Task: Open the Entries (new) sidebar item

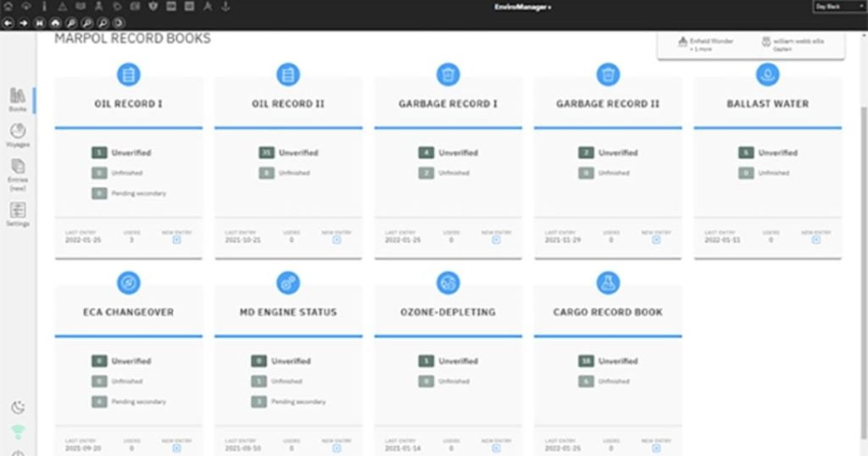Action: (x=18, y=175)
